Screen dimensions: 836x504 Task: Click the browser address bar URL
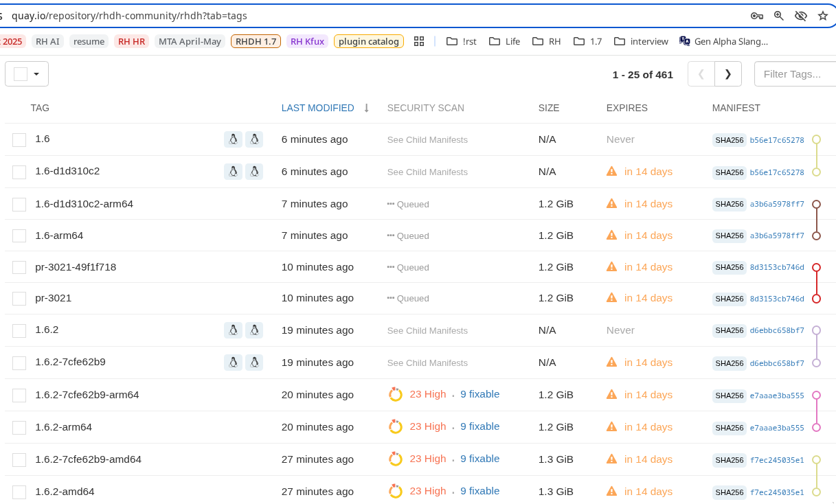[129, 15]
